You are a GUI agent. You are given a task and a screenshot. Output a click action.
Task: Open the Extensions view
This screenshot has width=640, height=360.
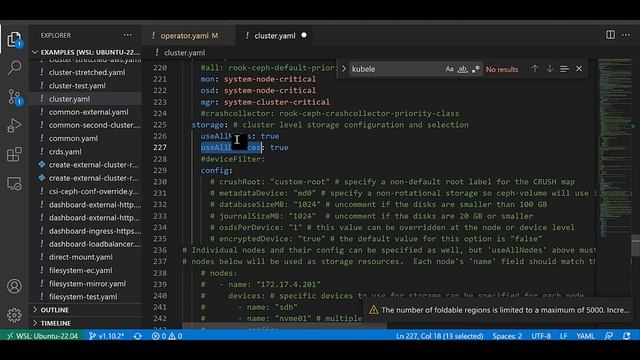[14, 155]
